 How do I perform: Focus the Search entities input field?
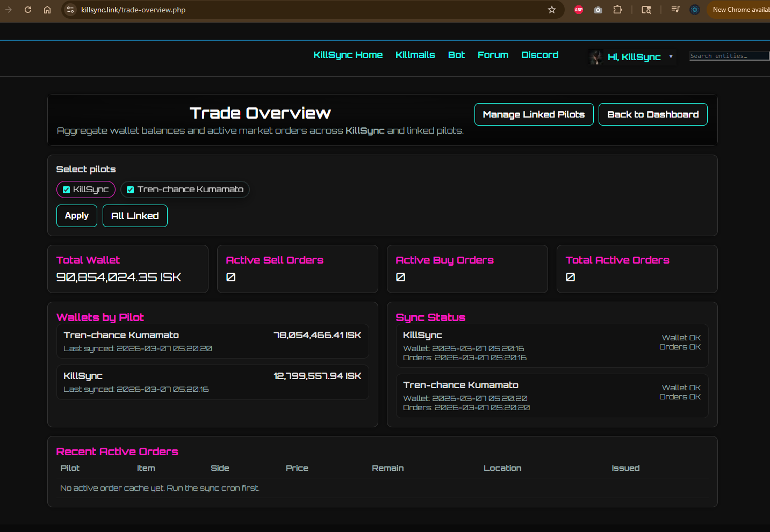728,56
